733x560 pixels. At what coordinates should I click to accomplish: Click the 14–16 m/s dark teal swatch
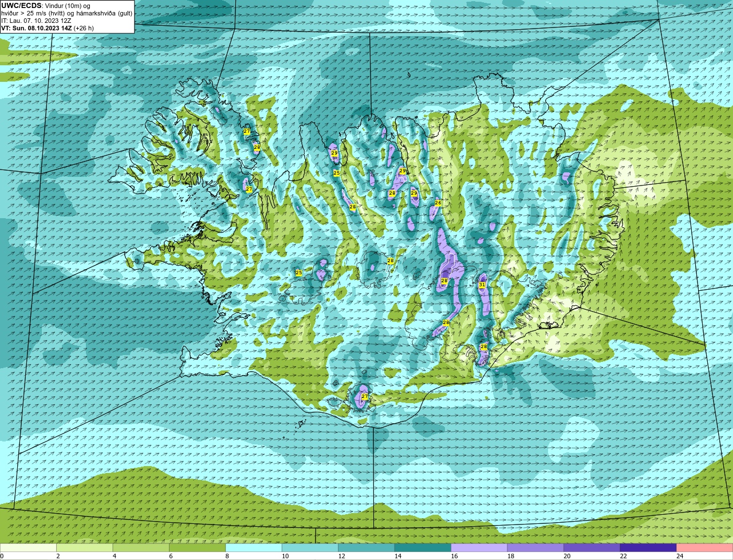pos(424,547)
